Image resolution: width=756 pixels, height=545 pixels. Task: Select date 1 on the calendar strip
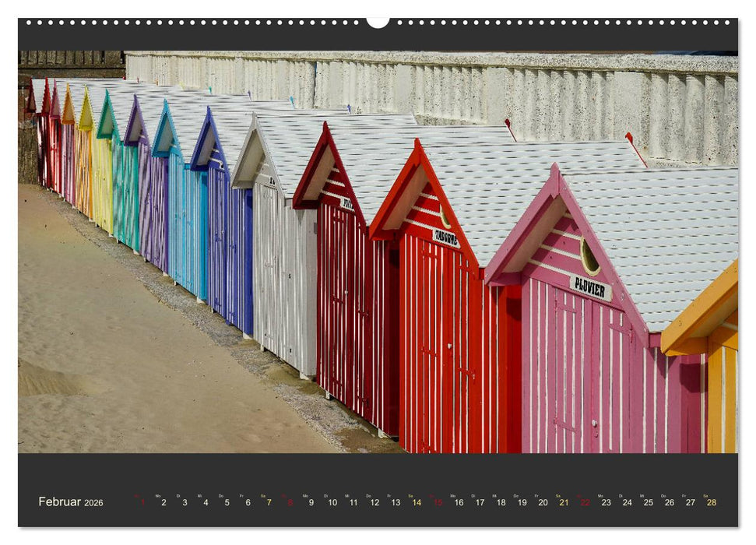click(x=142, y=503)
